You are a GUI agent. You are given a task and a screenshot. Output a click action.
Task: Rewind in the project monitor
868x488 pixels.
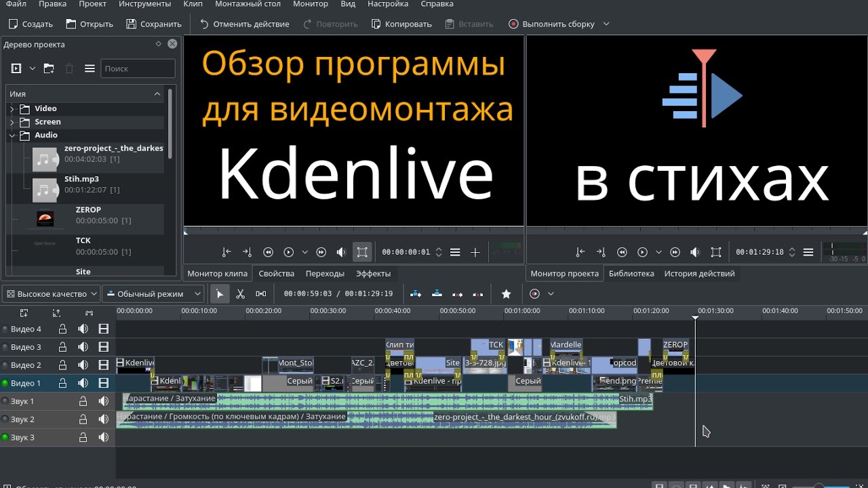pos(622,252)
